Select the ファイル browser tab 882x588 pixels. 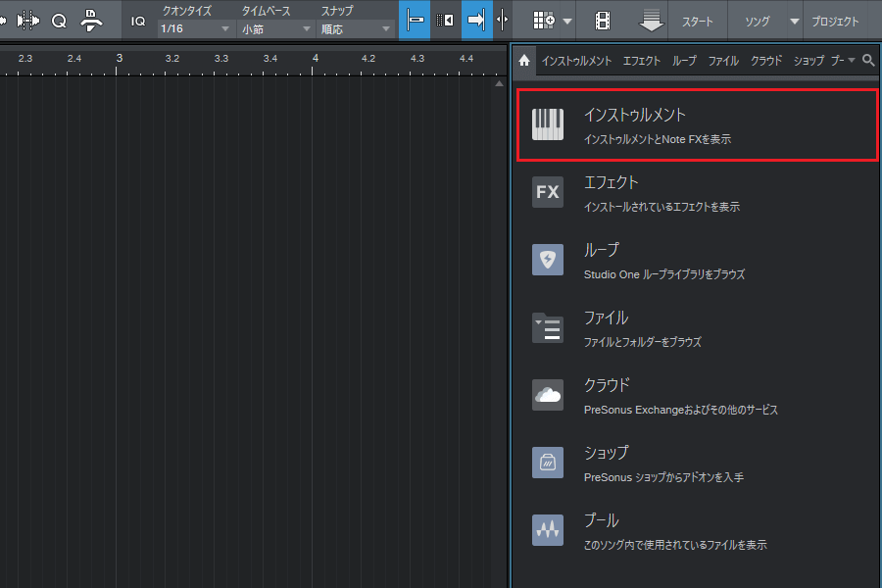point(723,61)
